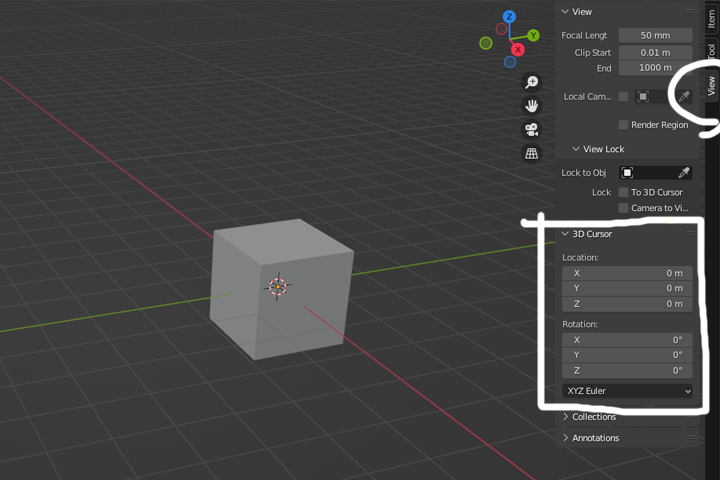Enable Camera to View lock checkbox
Viewport: 720px width, 480px height.
click(623, 208)
